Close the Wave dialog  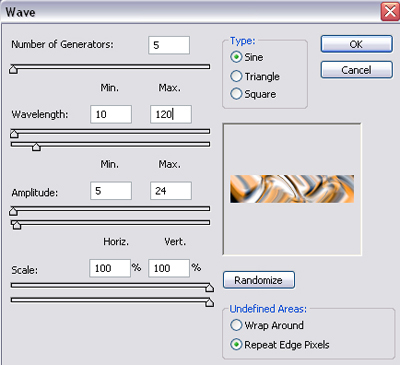pyautogui.click(x=390, y=12)
